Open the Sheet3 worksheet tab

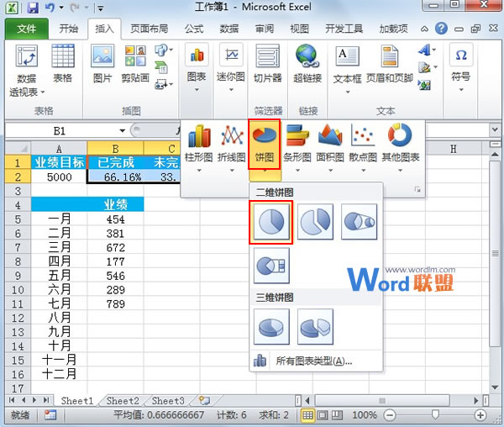pyautogui.click(x=168, y=401)
